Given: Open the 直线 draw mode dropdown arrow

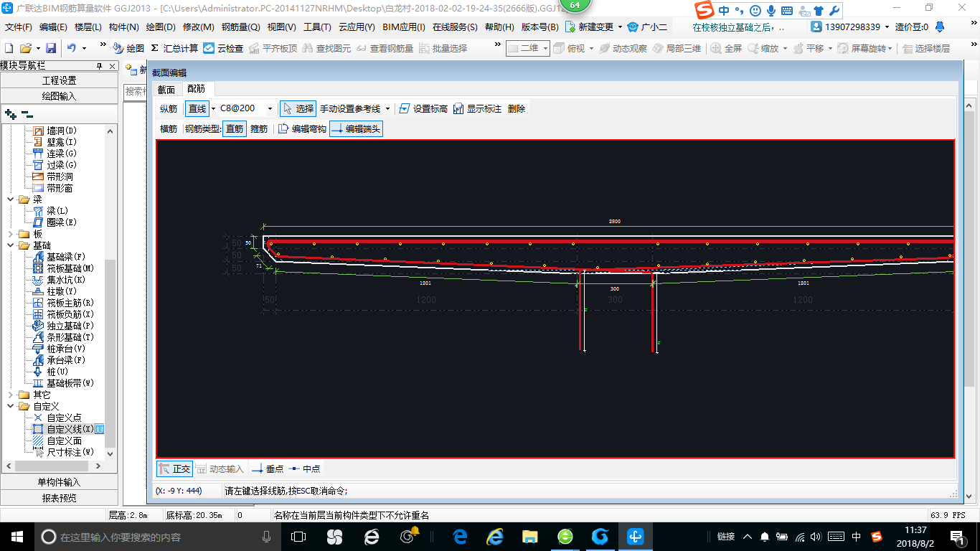Looking at the screenshot, I should (213, 109).
